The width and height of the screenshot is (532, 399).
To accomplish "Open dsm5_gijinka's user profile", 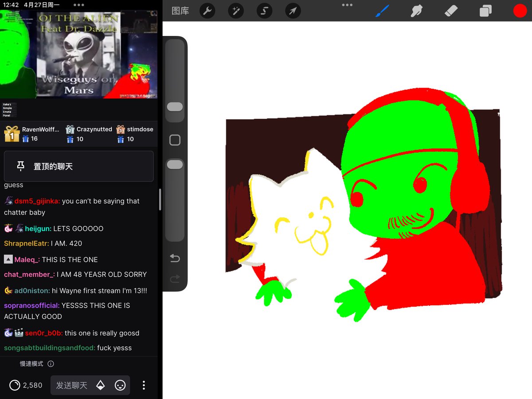I will pos(37,201).
